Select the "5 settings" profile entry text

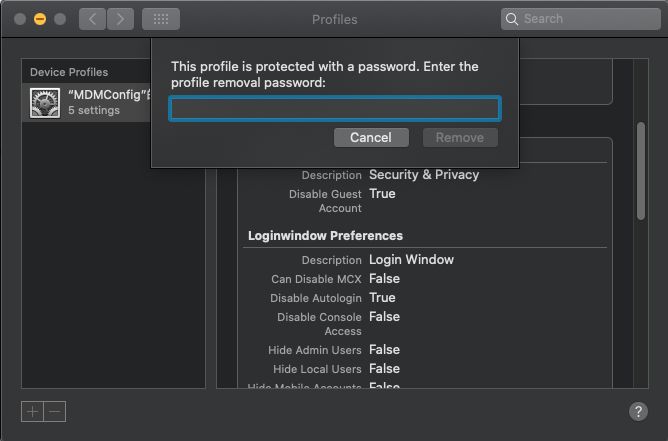coord(94,111)
